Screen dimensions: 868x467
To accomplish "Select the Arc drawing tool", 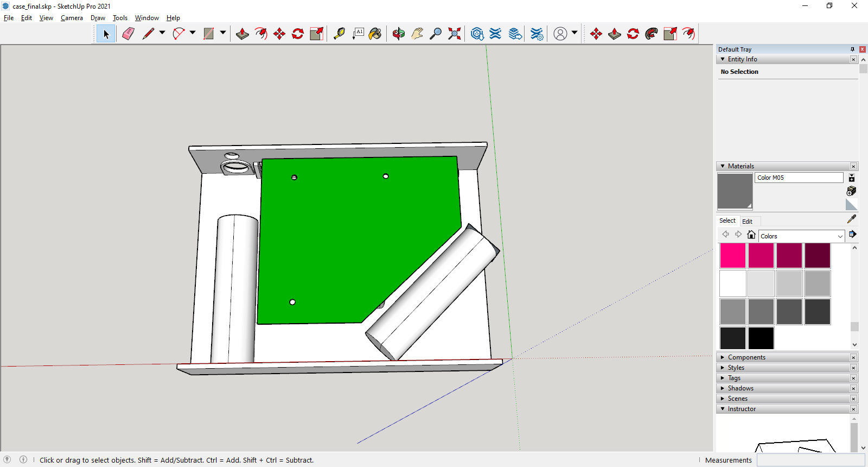I will pyautogui.click(x=178, y=34).
